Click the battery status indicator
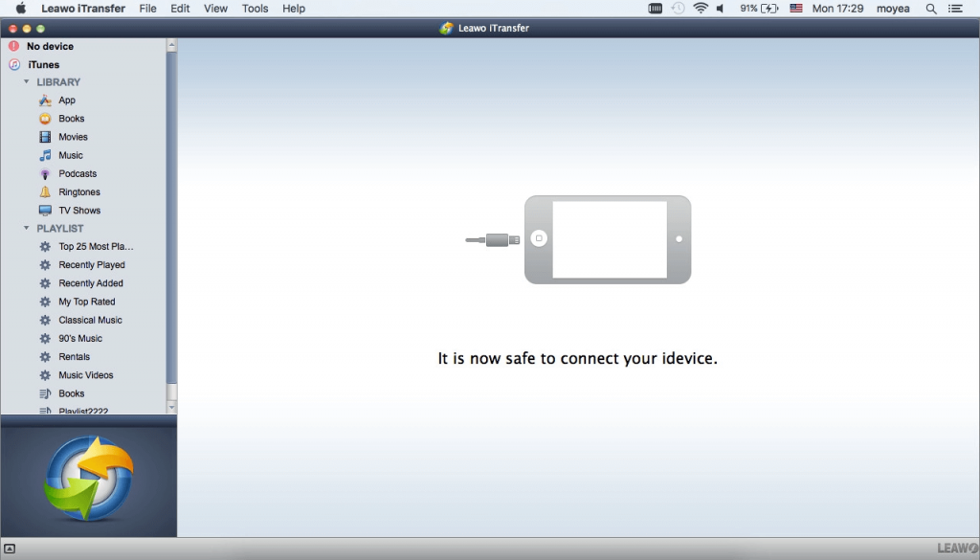The image size is (980, 560). [759, 9]
